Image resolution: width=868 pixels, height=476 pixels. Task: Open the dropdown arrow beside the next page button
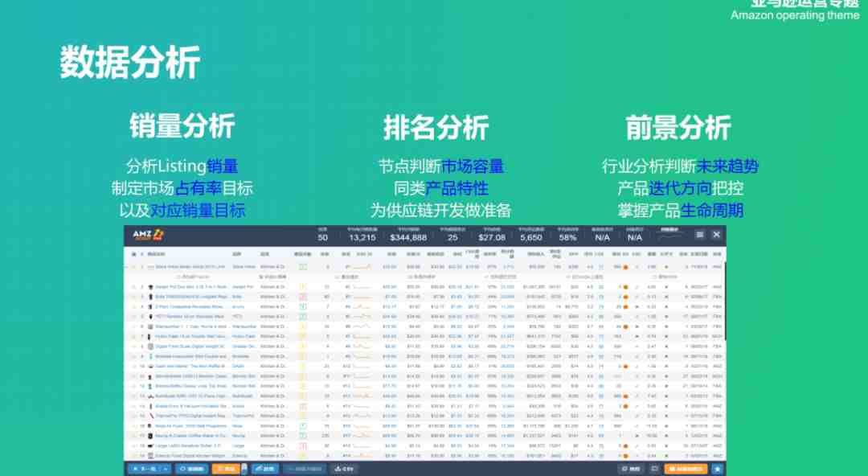pyautogui.click(x=166, y=469)
